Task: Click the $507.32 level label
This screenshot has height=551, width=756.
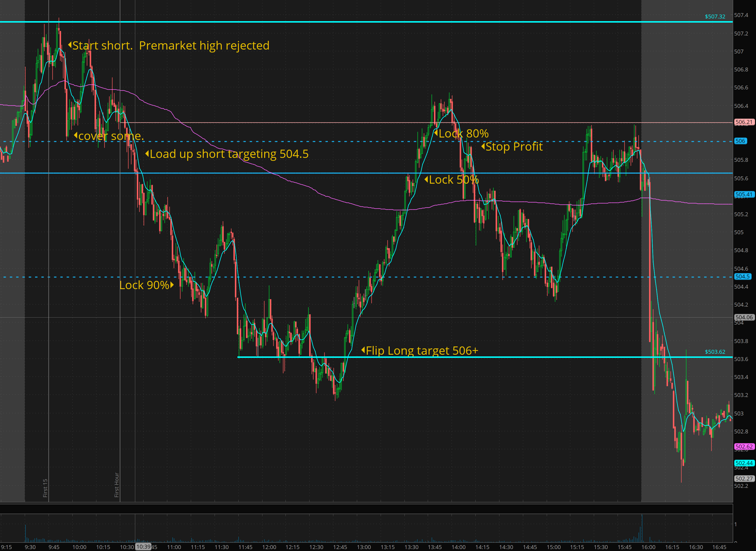Action: 715,17
